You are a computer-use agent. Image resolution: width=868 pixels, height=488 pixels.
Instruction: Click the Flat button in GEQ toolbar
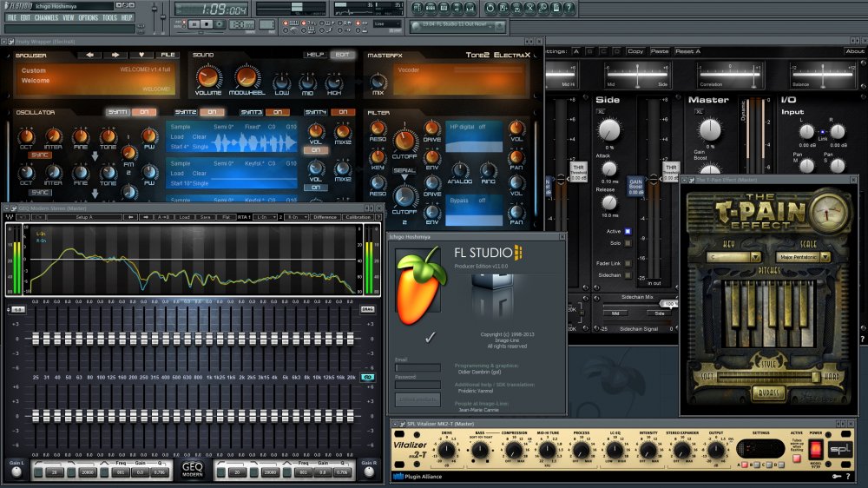coord(226,217)
